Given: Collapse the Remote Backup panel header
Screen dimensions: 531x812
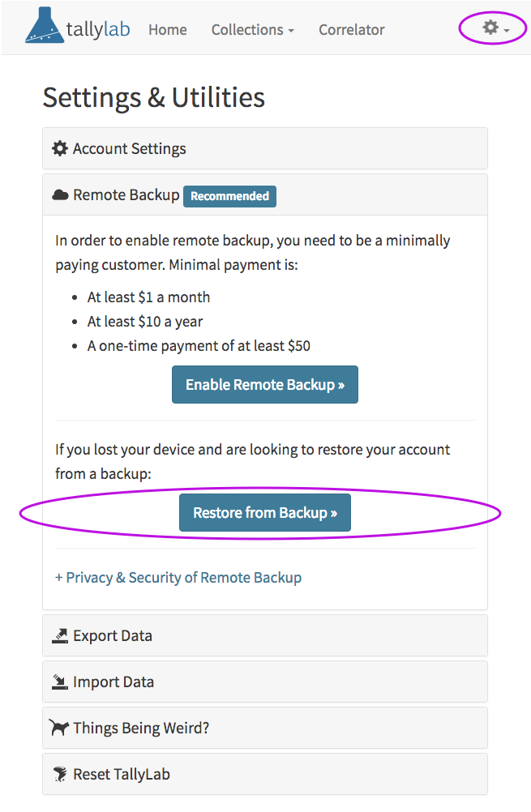Looking at the screenshot, I should [x=265, y=194].
